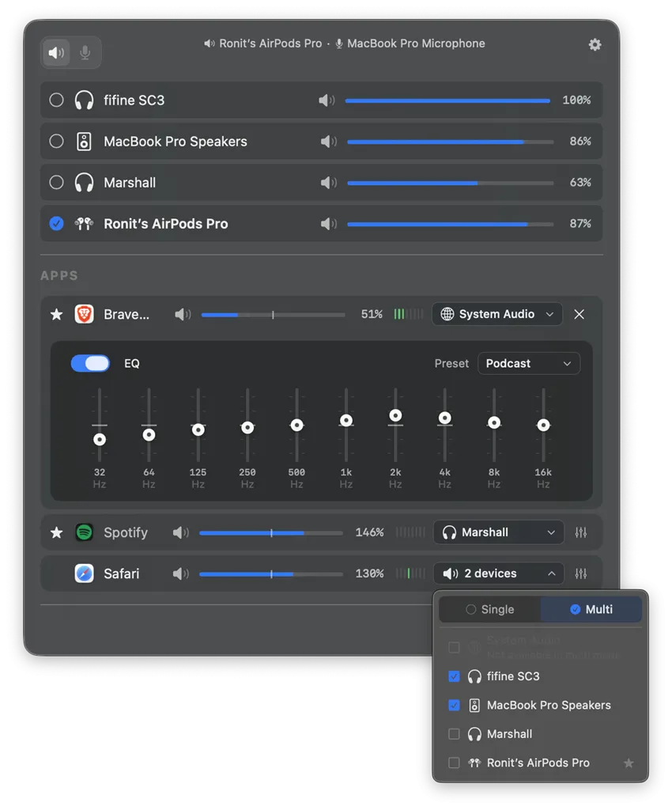Disable the EQ toggle for Brave
The height and width of the screenshot is (810, 672).
coord(90,363)
